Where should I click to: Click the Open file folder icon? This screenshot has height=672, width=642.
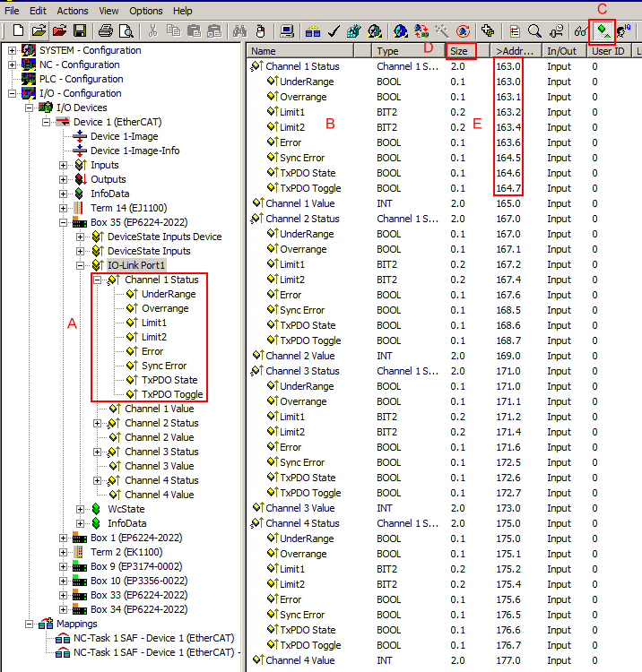pos(39,30)
